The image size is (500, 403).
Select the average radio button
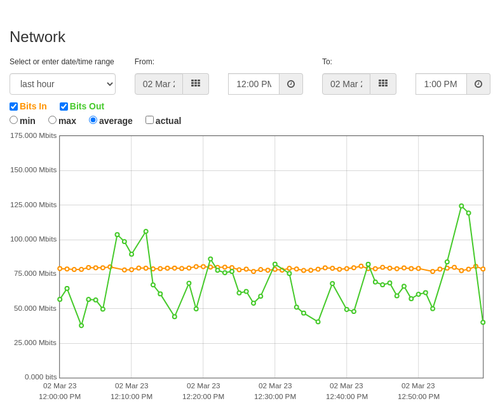tap(93, 120)
